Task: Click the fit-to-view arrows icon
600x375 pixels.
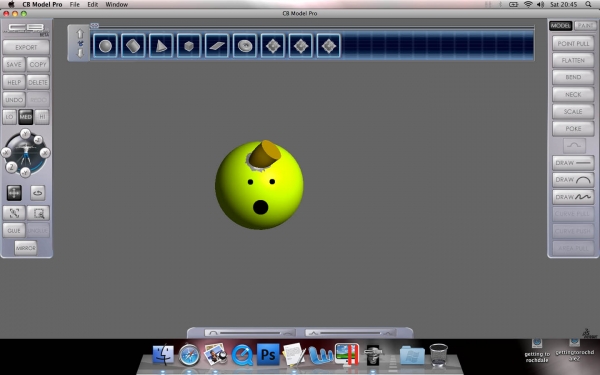Action: [x=14, y=213]
